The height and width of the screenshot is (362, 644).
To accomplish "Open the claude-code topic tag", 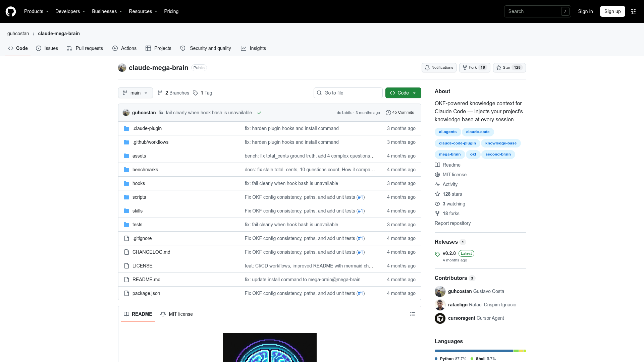I will point(478,132).
